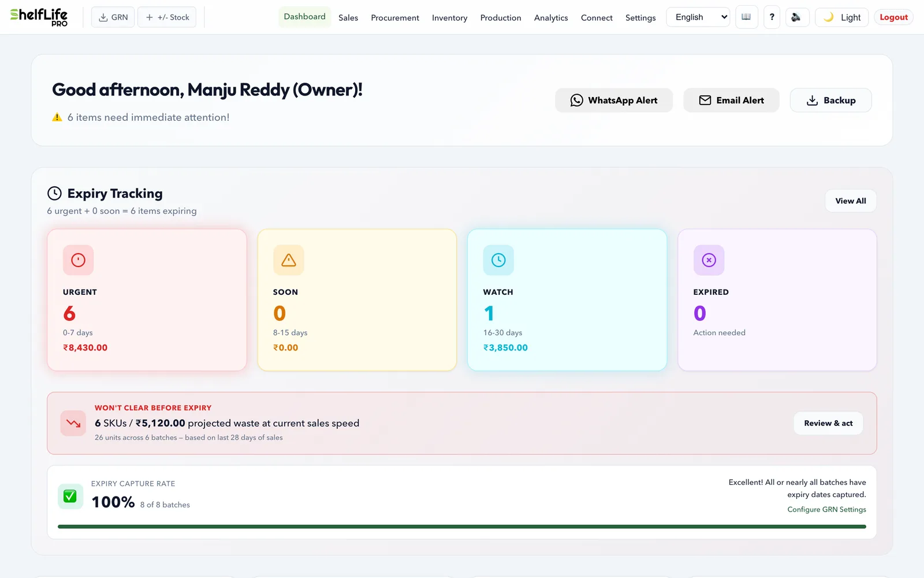This screenshot has height=578, width=924.
Task: Open the WATCH 16-30 days card
Action: click(x=567, y=300)
